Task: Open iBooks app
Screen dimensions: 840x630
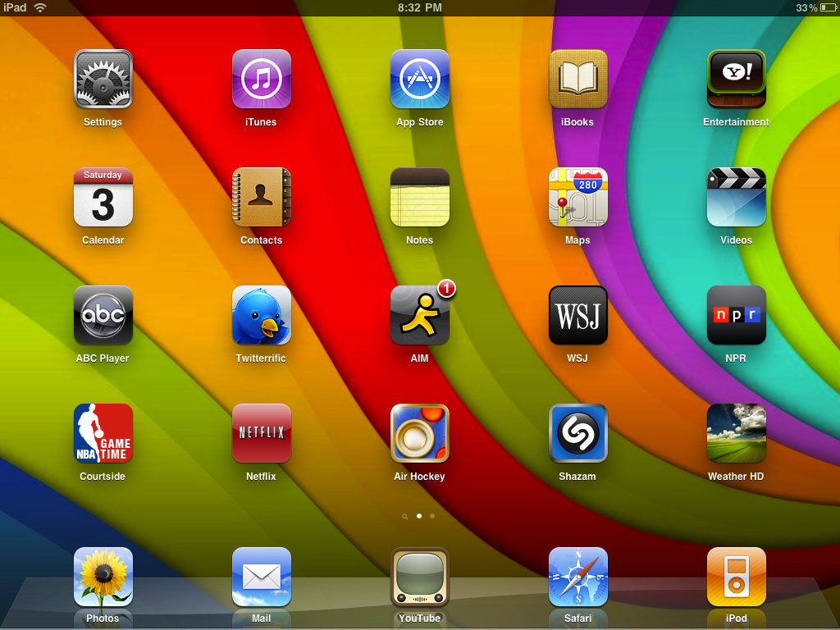Action: click(578, 80)
